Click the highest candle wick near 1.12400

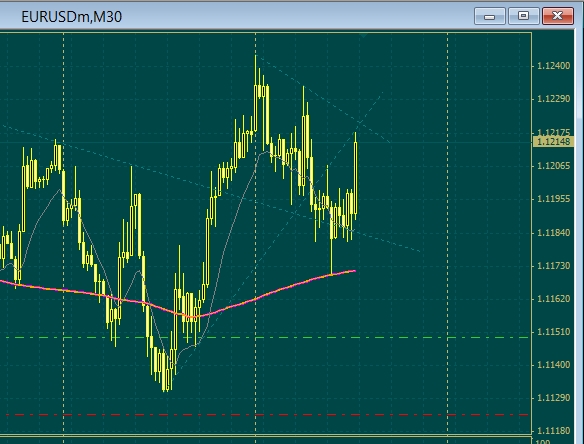pyautogui.click(x=256, y=71)
